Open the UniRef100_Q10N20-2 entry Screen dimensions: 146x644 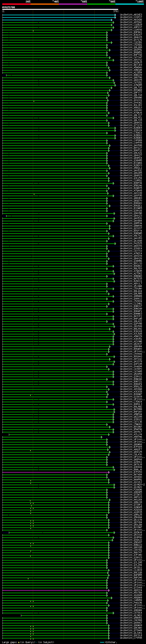point(133,485)
